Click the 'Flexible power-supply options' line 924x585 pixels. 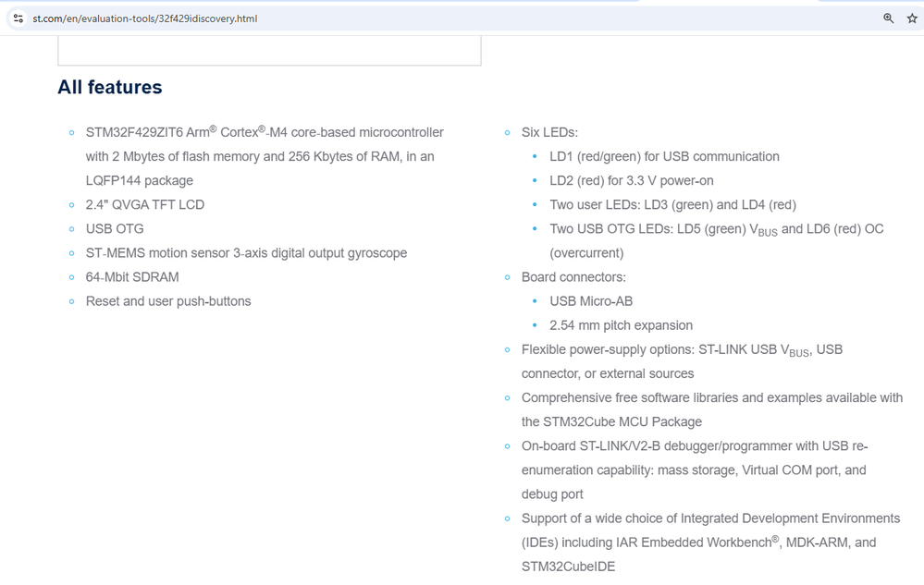[x=682, y=349]
